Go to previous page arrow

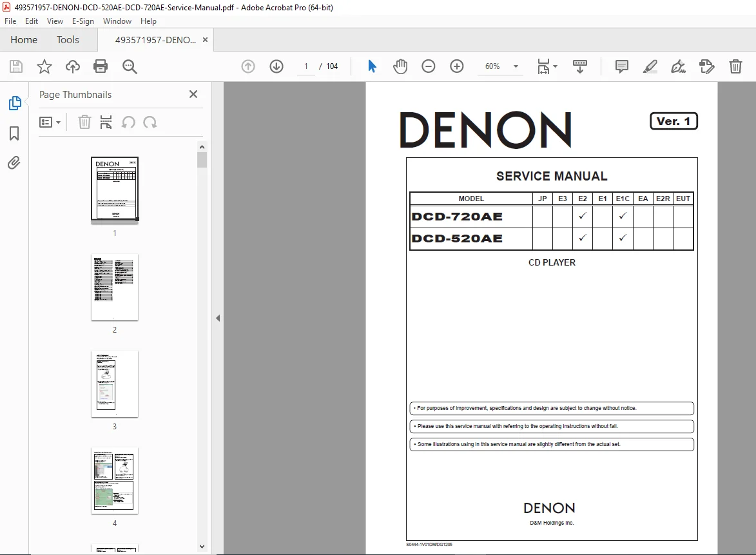click(x=248, y=66)
